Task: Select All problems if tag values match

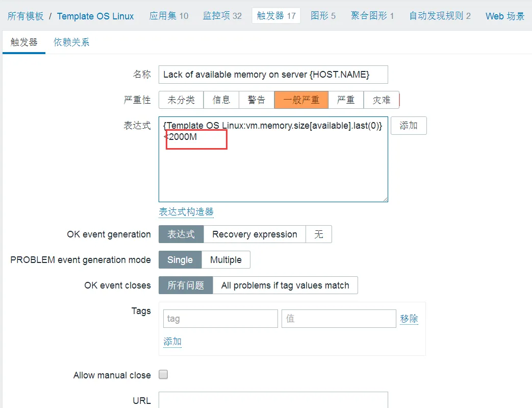Action: pos(285,285)
